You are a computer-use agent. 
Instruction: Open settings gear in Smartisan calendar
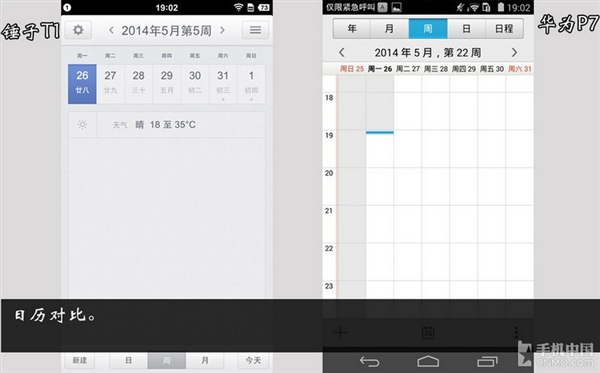pos(78,30)
